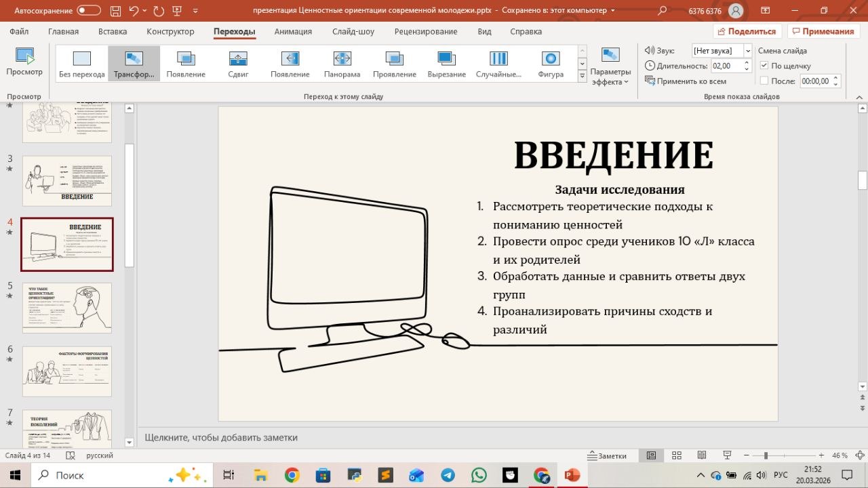
Task: Select the Сдвиг transition
Action: [x=238, y=64]
